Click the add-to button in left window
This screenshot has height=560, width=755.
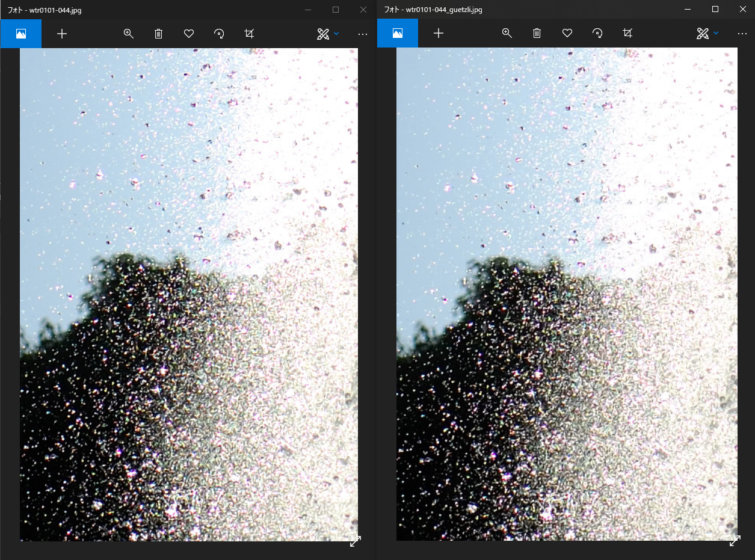point(62,34)
